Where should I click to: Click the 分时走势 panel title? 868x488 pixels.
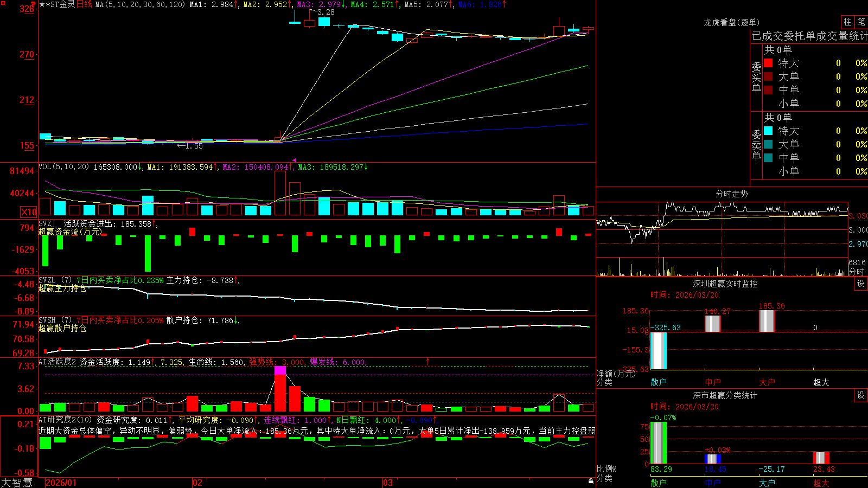[x=731, y=194]
